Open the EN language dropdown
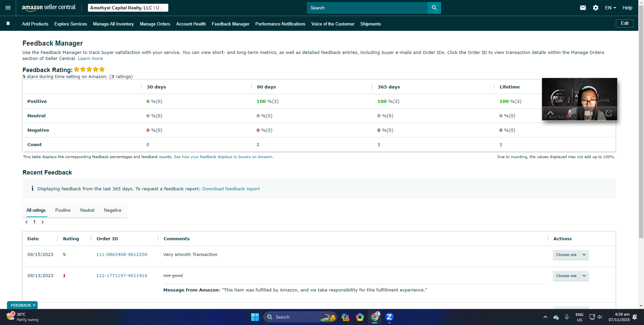The image size is (644, 325). pos(610,8)
